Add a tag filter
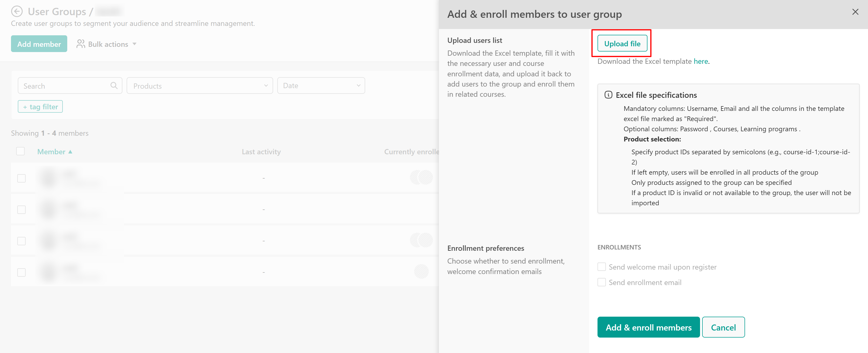868x353 pixels. [x=40, y=107]
